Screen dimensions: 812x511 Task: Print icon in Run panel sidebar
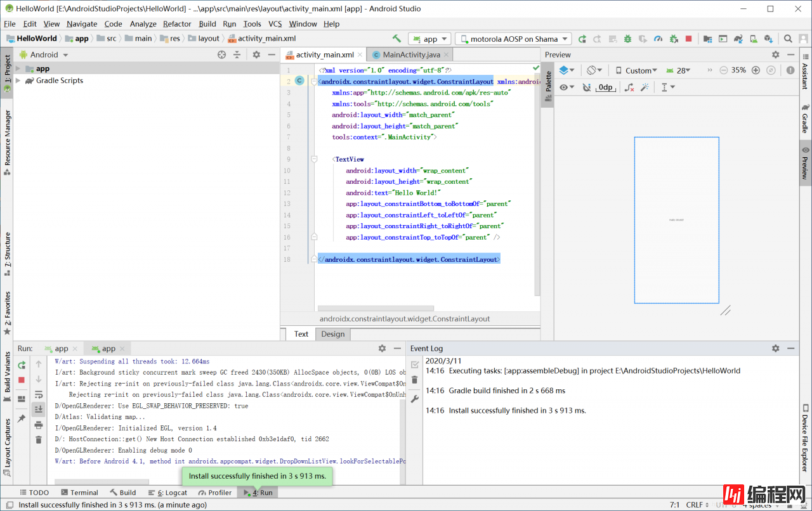tap(39, 425)
